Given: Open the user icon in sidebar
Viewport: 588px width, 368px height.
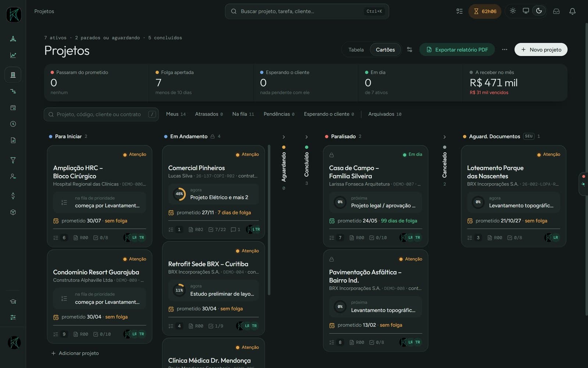Looking at the screenshot, I should pos(13,176).
